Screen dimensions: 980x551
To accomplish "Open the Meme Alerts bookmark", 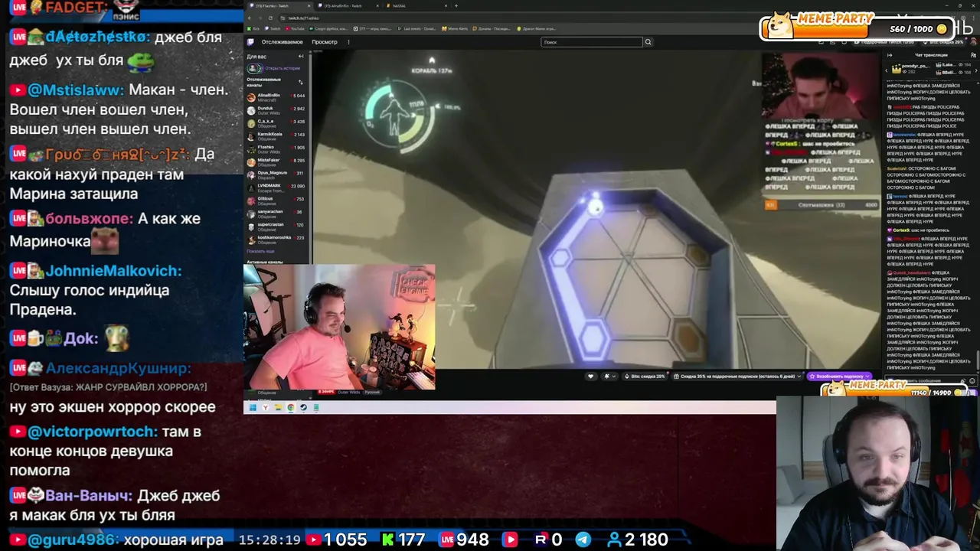I will click(x=455, y=29).
